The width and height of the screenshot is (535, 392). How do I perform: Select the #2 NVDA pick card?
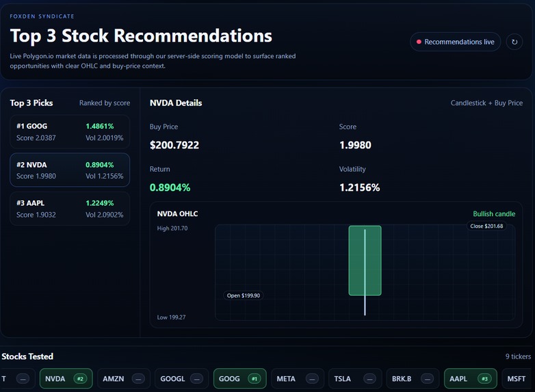[70, 170]
